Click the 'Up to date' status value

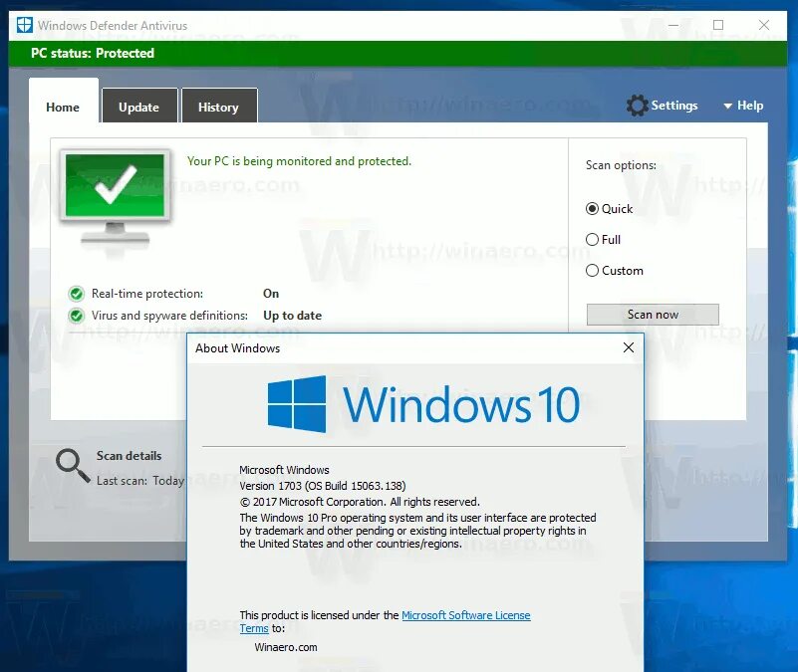click(292, 316)
